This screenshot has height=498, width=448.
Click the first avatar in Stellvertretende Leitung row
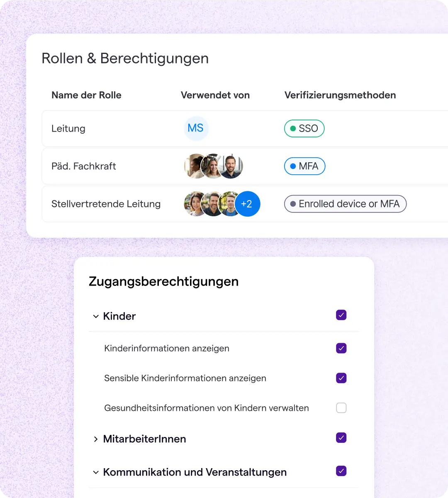pyautogui.click(x=193, y=204)
